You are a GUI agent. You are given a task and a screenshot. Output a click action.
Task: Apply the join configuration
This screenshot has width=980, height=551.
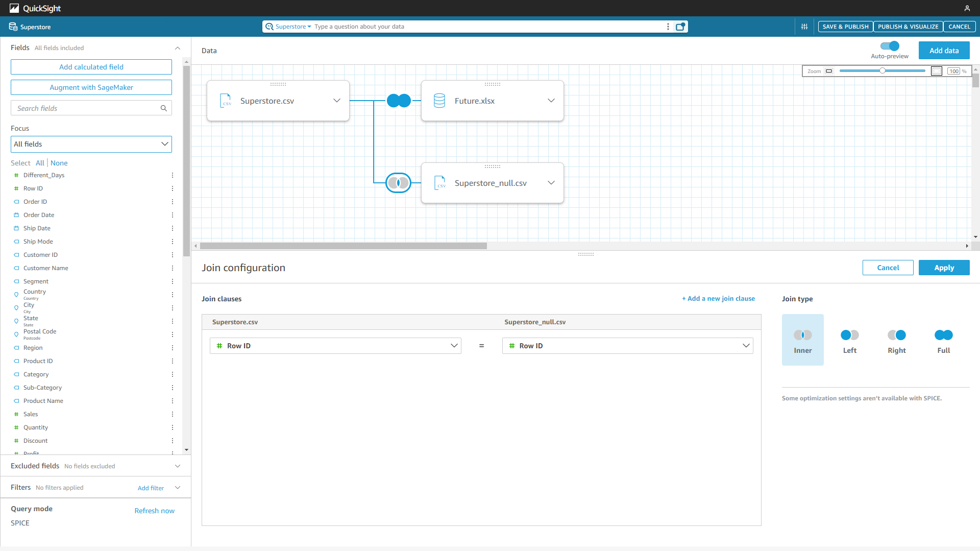(x=944, y=268)
